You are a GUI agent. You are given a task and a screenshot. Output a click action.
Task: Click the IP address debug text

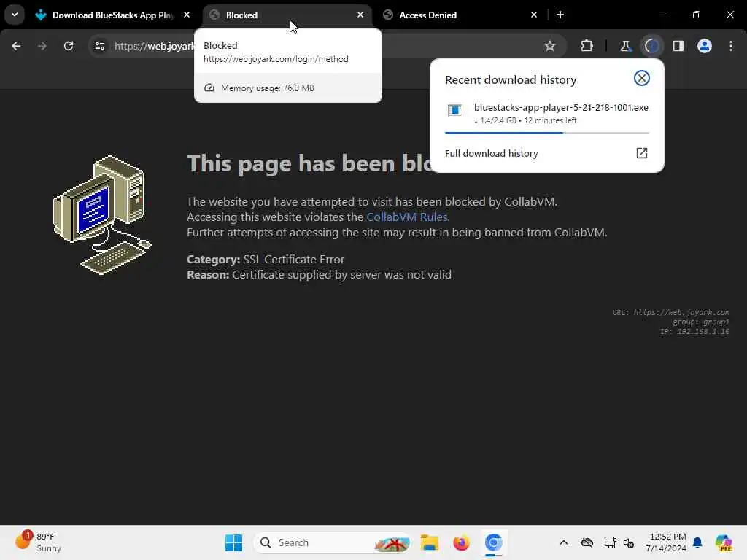pos(694,332)
